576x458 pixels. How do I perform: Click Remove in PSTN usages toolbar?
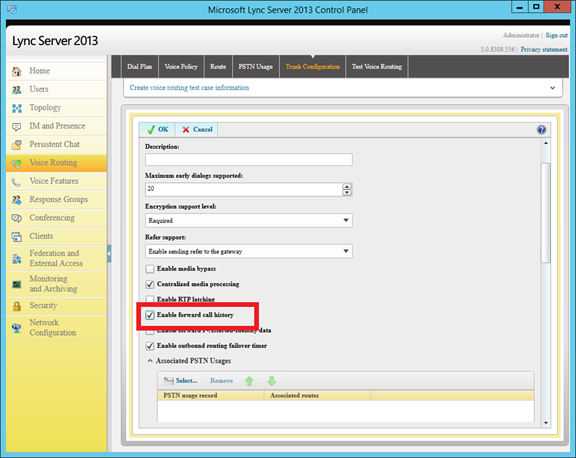click(222, 381)
